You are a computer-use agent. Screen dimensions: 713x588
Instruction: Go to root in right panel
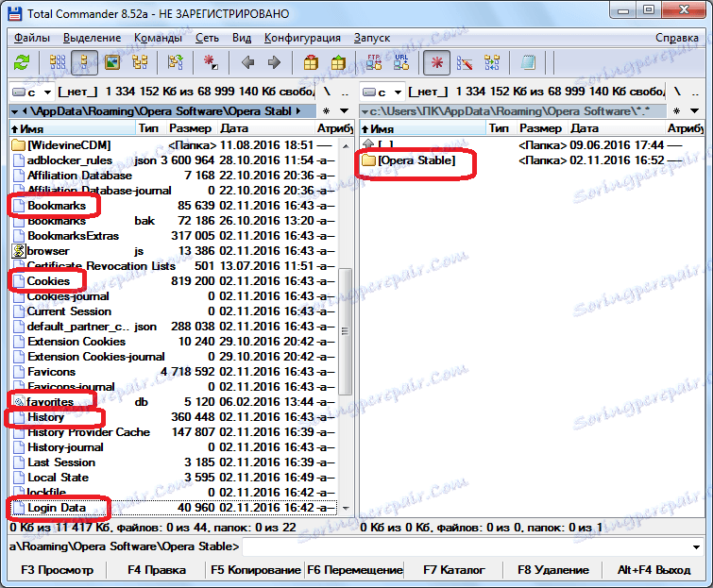tap(677, 92)
